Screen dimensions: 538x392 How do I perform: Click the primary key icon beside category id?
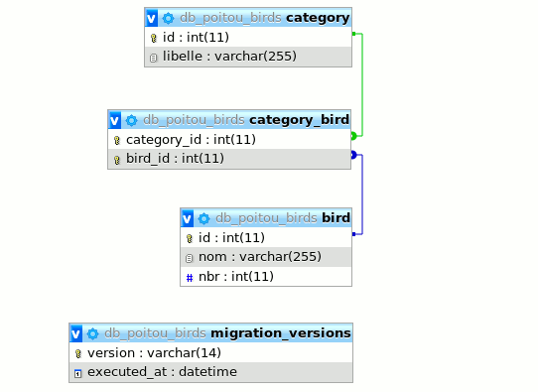coord(154,38)
